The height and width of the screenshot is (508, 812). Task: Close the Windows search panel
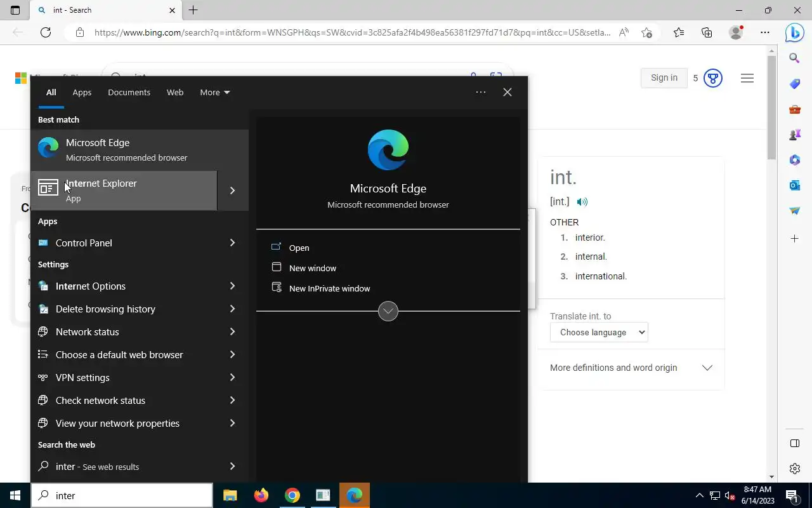click(507, 92)
